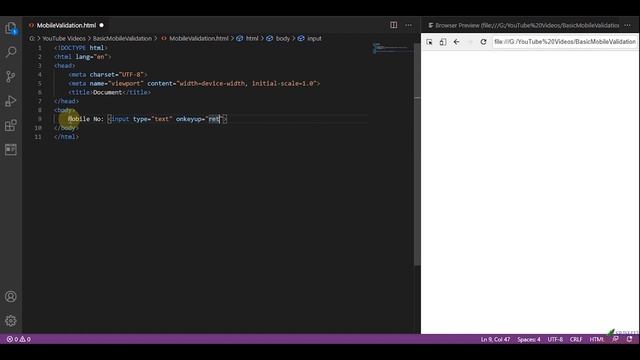Click the Back arrow in Browser Preview
The width and height of the screenshot is (640, 360).
pos(456,42)
